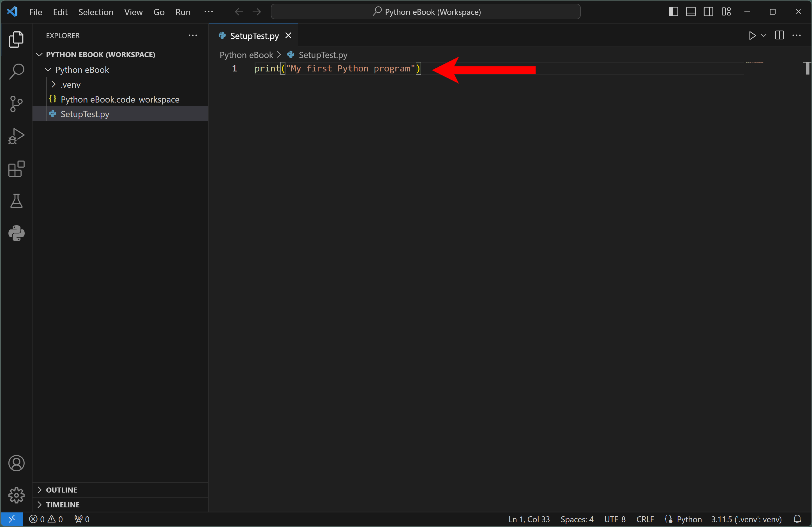Click the editor vertical scrollbar thumb
The height and width of the screenshot is (527, 812).
pos(807,68)
